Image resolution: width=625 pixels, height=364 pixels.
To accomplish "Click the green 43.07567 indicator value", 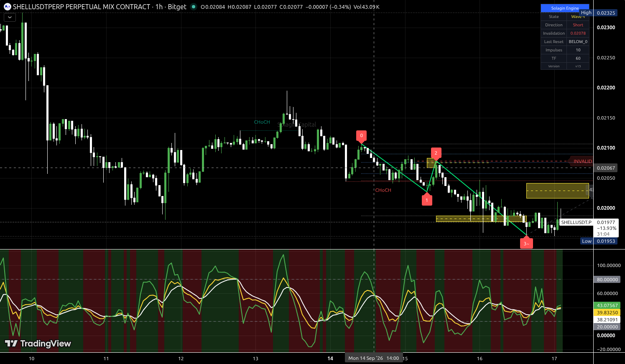I will [x=607, y=305].
